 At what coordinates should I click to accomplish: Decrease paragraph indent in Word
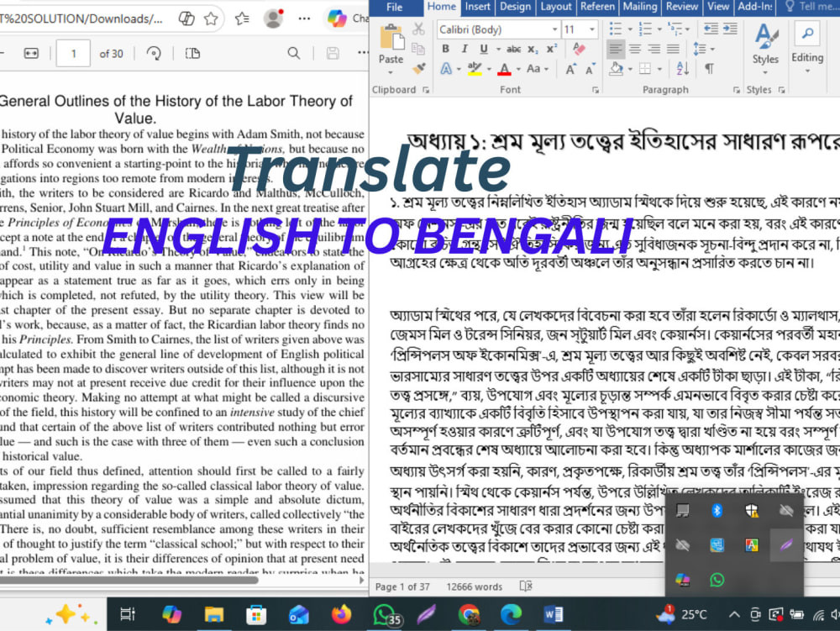coord(711,29)
